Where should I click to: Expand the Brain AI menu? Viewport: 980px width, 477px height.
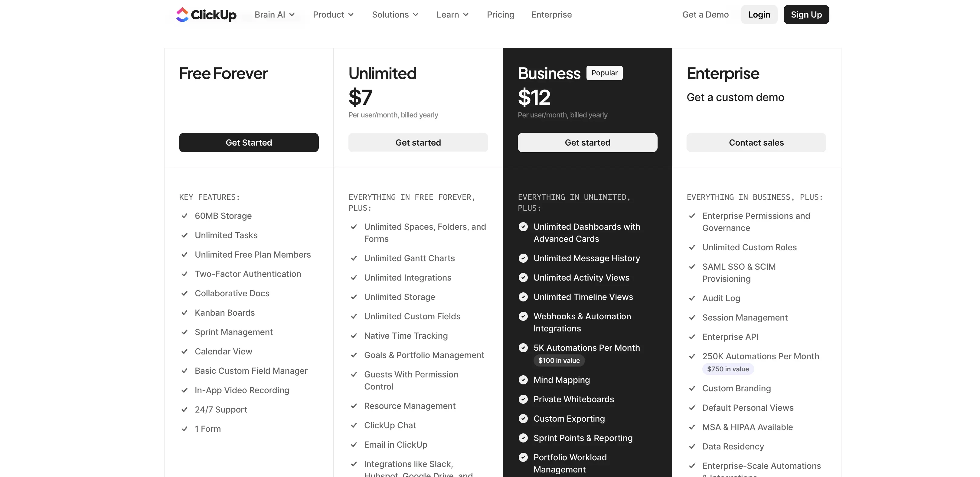[275, 15]
